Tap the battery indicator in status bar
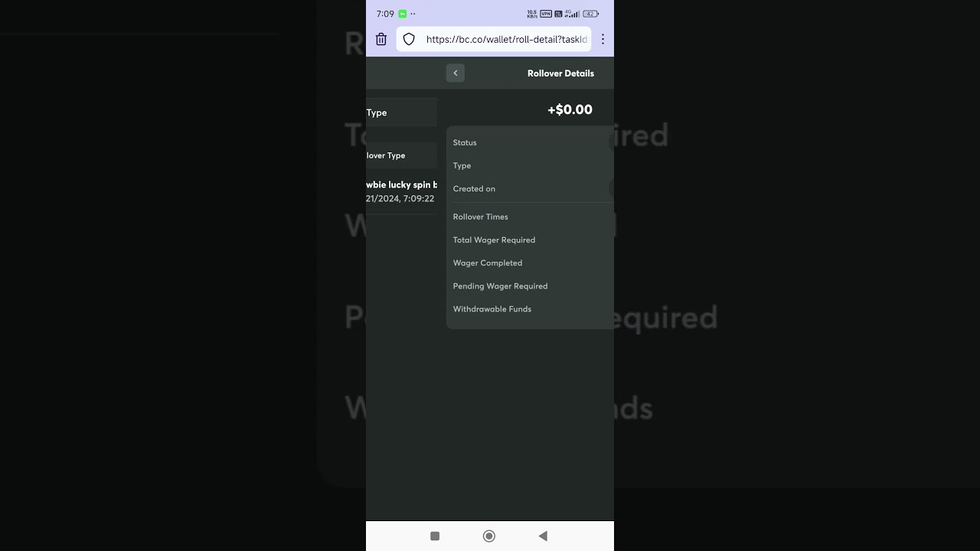 click(591, 14)
